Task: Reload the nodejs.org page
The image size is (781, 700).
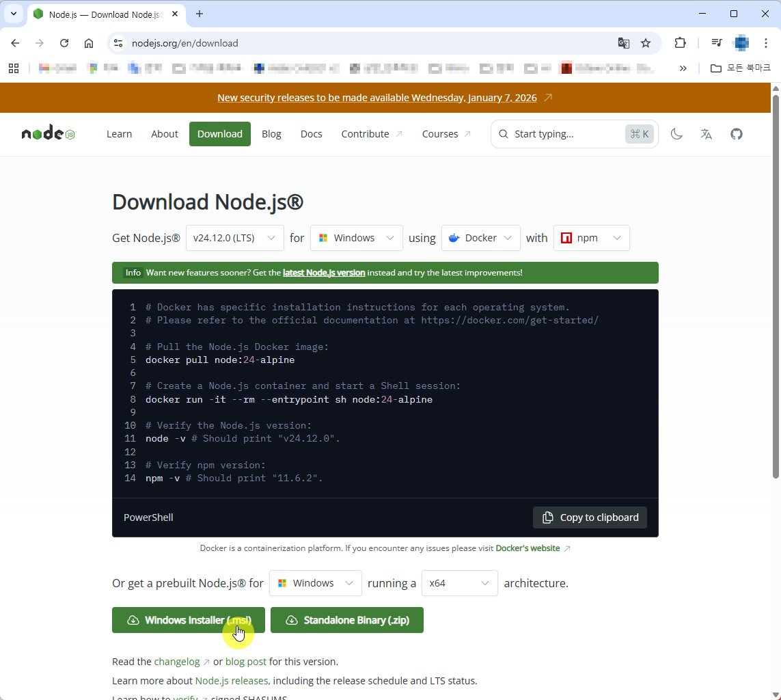Action: point(64,43)
